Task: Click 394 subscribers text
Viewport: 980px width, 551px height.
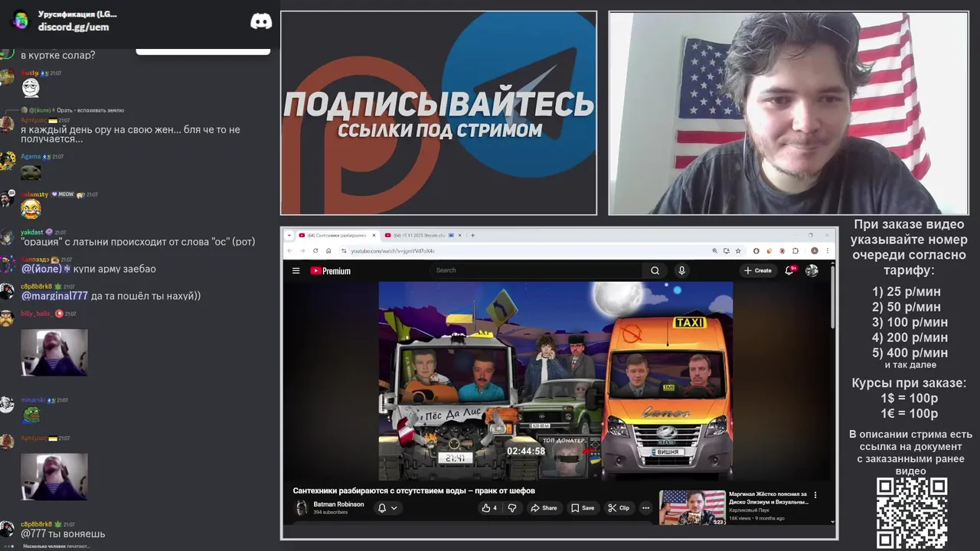Action: pos(330,512)
